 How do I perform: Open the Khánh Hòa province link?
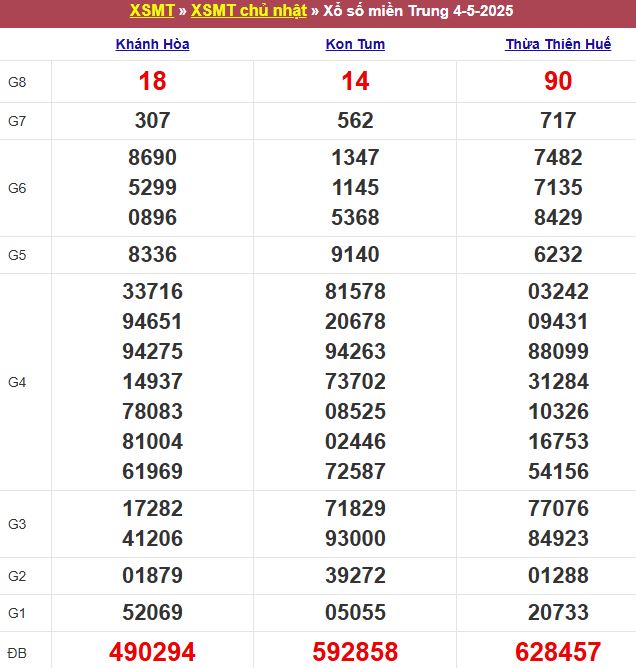pyautogui.click(x=153, y=44)
